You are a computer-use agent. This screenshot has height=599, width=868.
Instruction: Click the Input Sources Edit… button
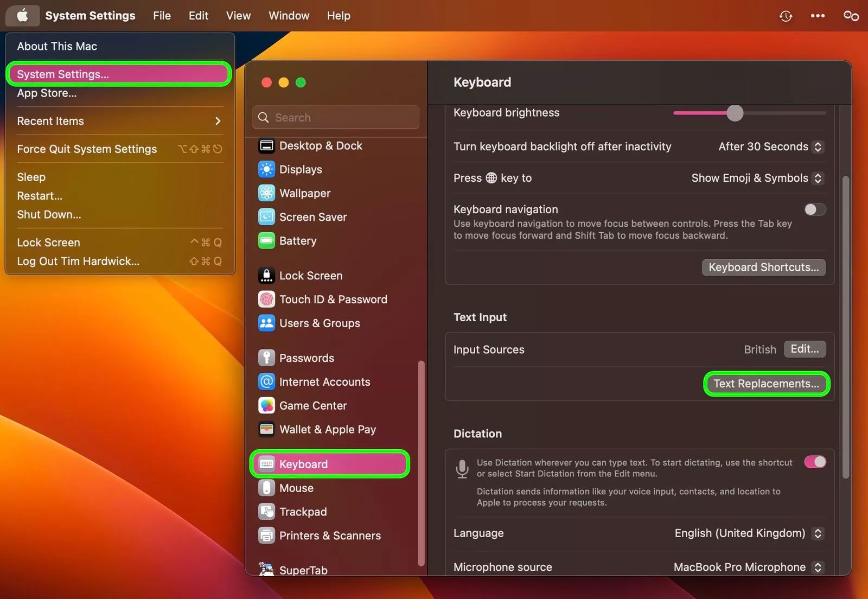pos(805,349)
